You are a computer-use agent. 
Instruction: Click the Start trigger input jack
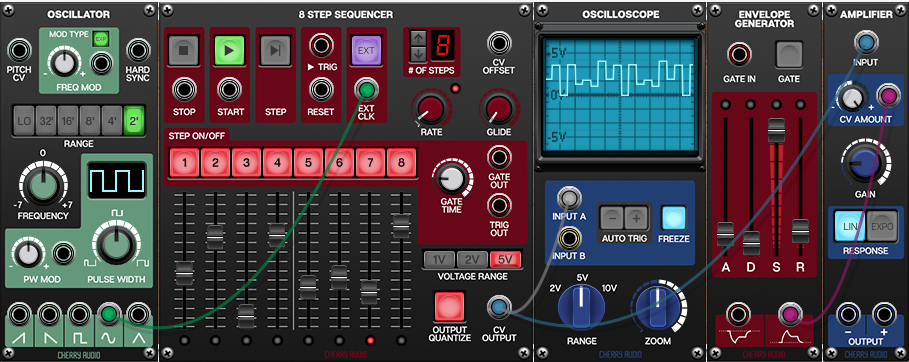coord(229,90)
